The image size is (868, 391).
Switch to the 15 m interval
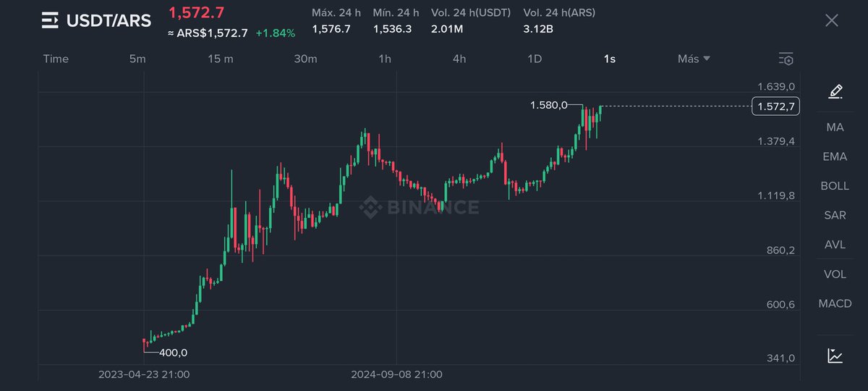tap(221, 59)
